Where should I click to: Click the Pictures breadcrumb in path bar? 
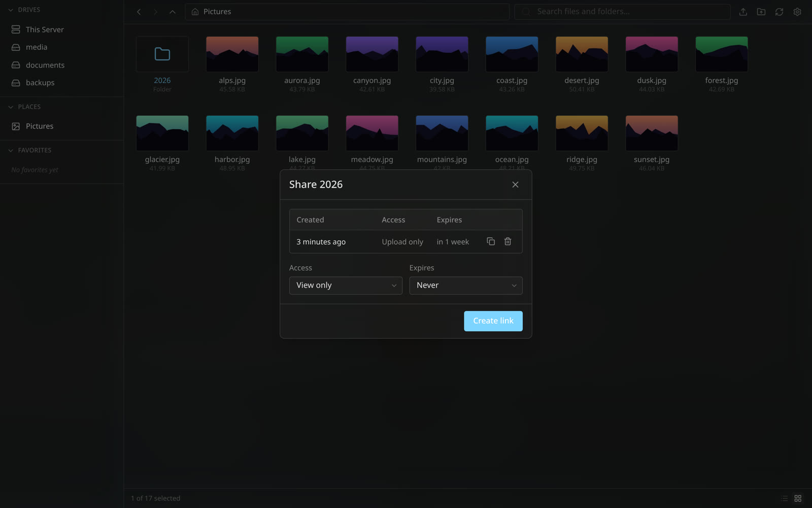pyautogui.click(x=217, y=12)
